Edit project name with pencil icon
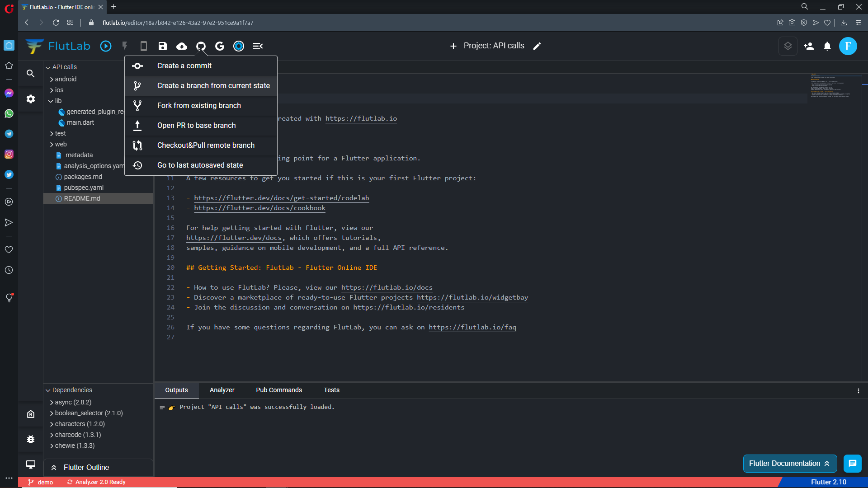The width and height of the screenshot is (868, 488). click(537, 46)
